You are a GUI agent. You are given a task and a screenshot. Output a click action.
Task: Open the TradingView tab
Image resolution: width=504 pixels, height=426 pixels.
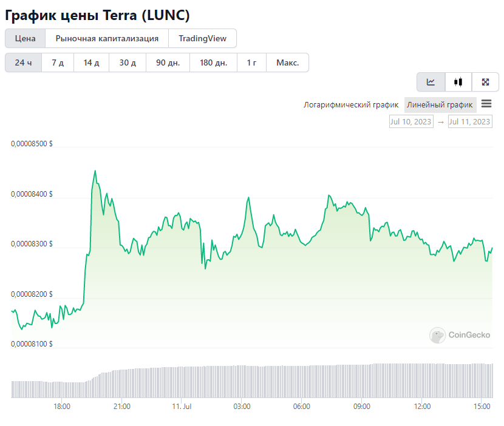pos(202,39)
